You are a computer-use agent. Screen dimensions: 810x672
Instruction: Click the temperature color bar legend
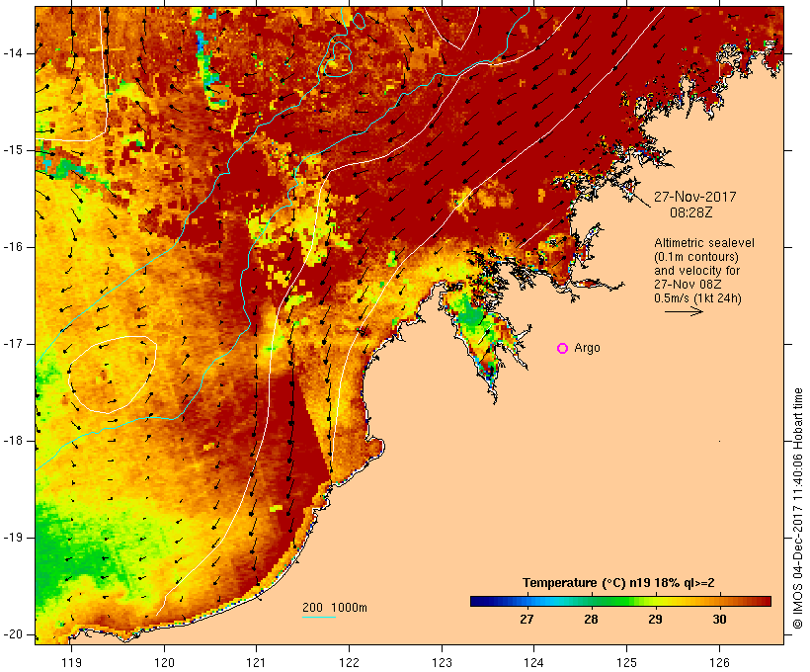[x=620, y=601]
